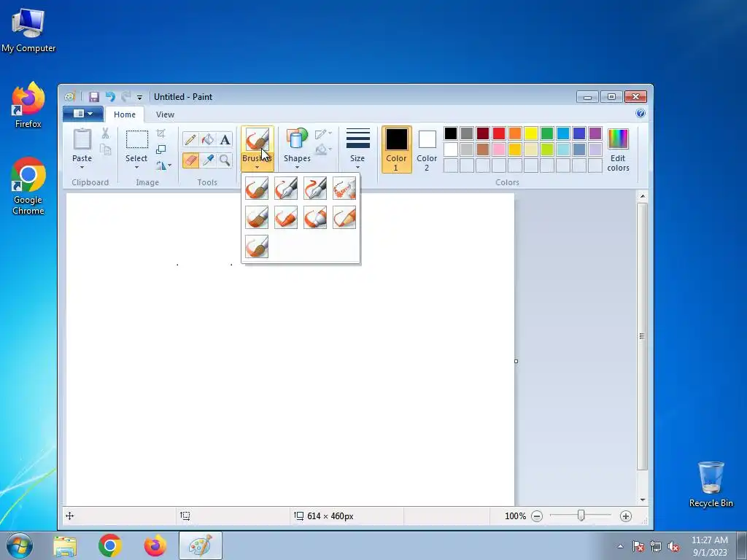Open the Size thickness dropdown

357,149
